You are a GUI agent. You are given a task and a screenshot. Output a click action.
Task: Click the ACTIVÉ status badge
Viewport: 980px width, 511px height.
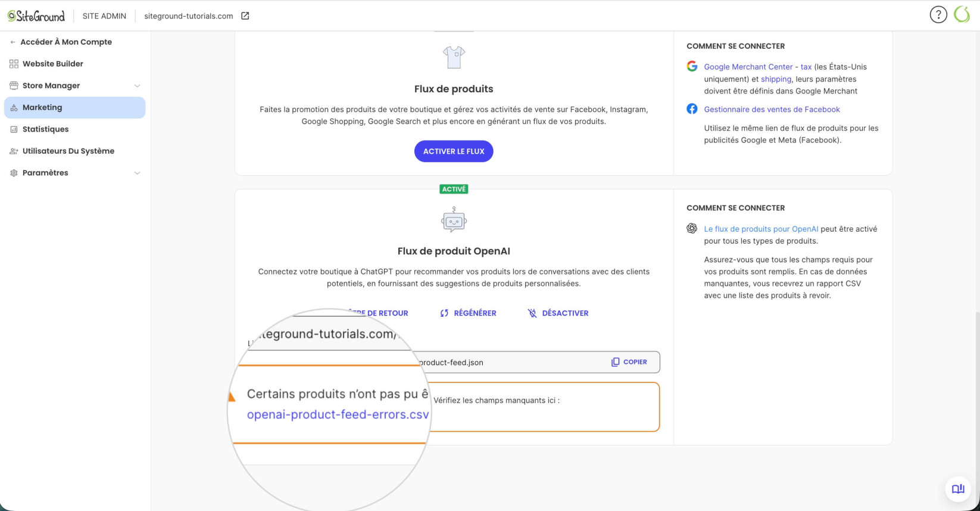[454, 189]
